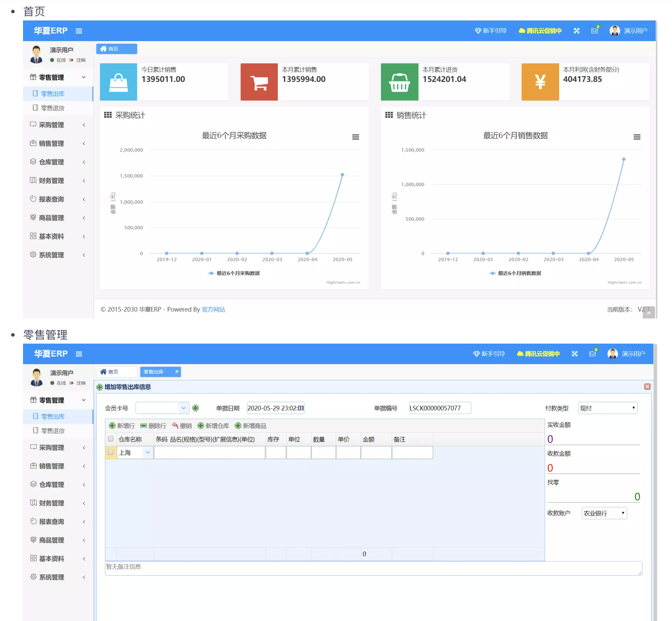Open the mail notification icon in first header
The width and height of the screenshot is (672, 621).
pos(594,31)
